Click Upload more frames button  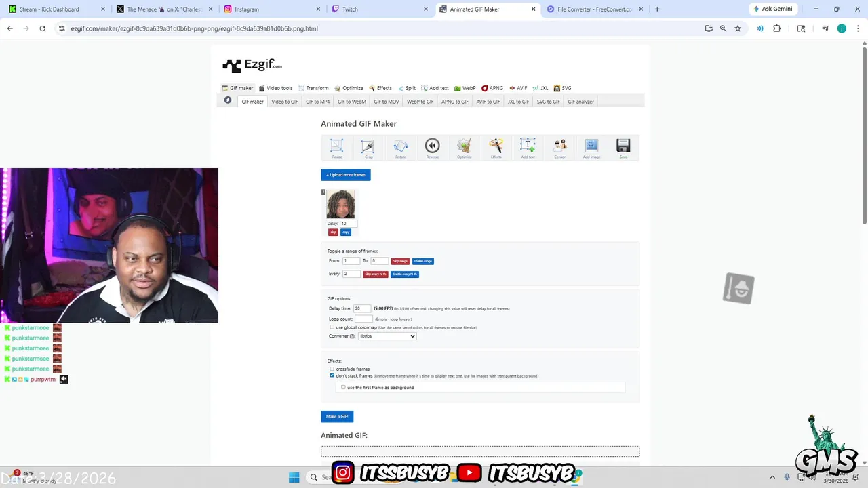[346, 175]
